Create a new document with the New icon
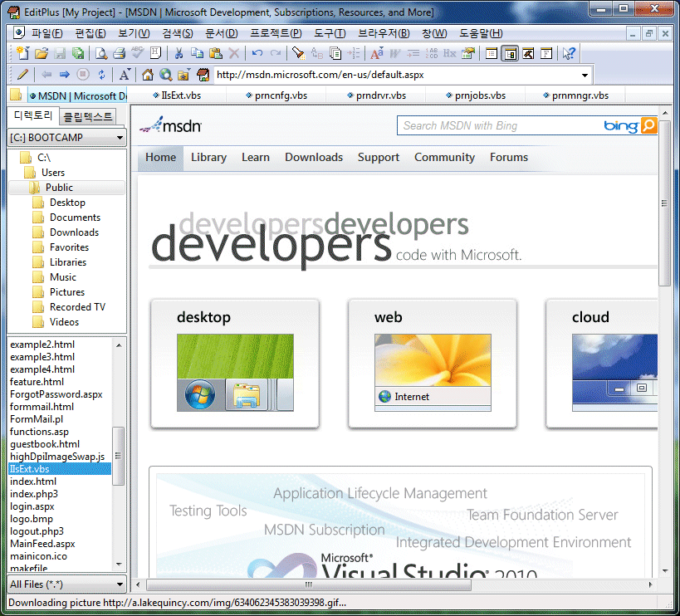Viewport: 680px width, 616px height. pyautogui.click(x=22, y=53)
